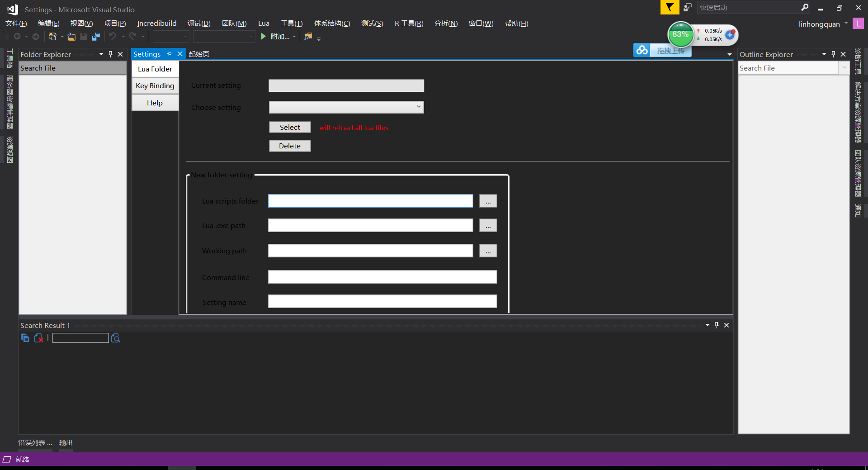Click the Delete button

pyautogui.click(x=290, y=146)
